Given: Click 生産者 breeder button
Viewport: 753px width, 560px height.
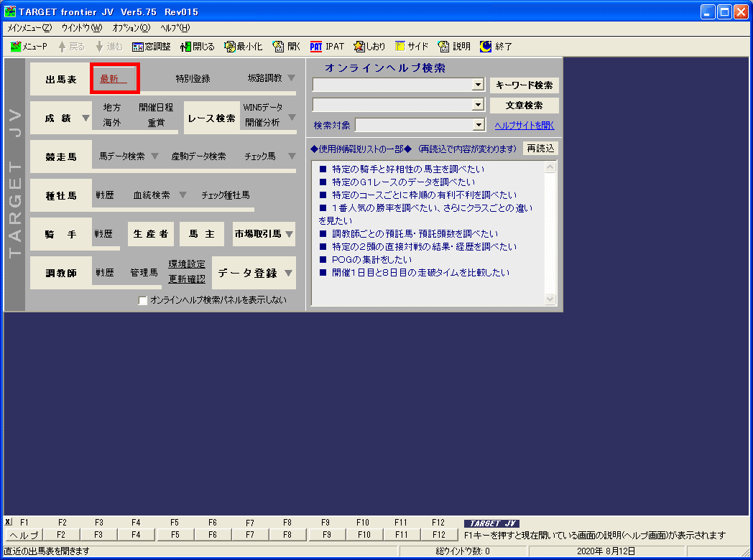Looking at the screenshot, I should tap(151, 234).
